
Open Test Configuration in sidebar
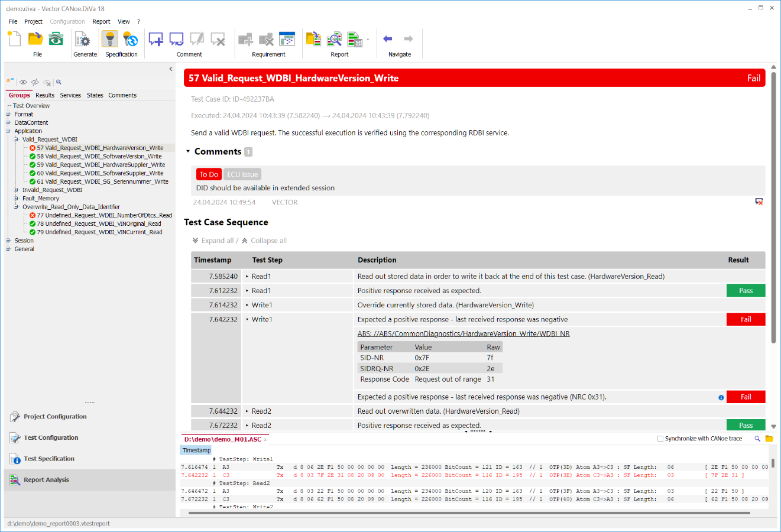(x=51, y=438)
